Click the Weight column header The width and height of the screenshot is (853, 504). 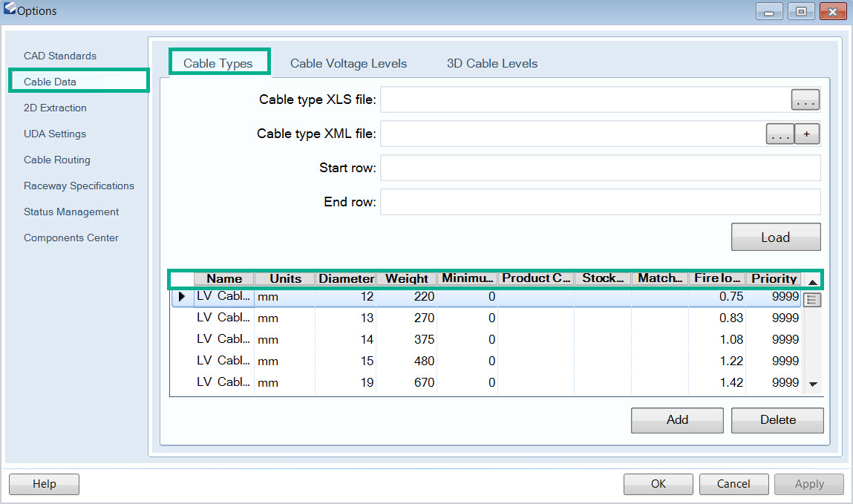[x=406, y=278]
